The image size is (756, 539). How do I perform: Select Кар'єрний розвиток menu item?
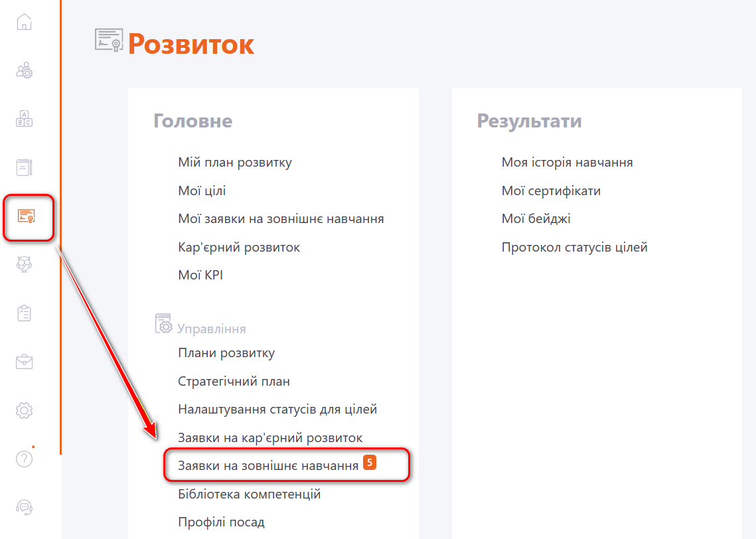[239, 247]
